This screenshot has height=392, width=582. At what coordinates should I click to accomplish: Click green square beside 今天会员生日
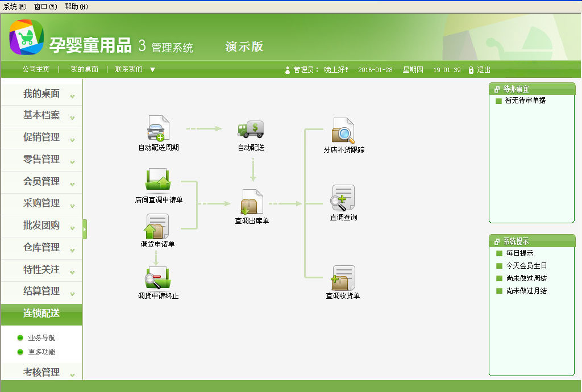499,266
